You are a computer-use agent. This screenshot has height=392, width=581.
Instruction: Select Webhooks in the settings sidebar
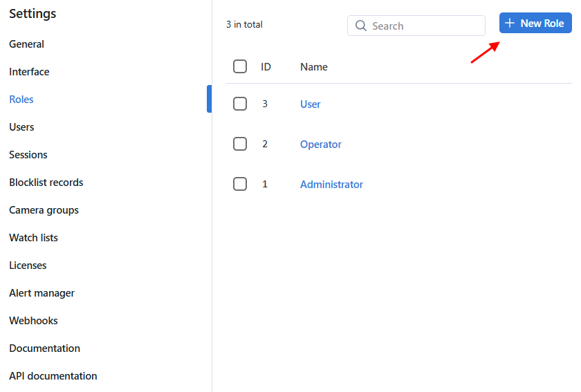click(x=33, y=321)
